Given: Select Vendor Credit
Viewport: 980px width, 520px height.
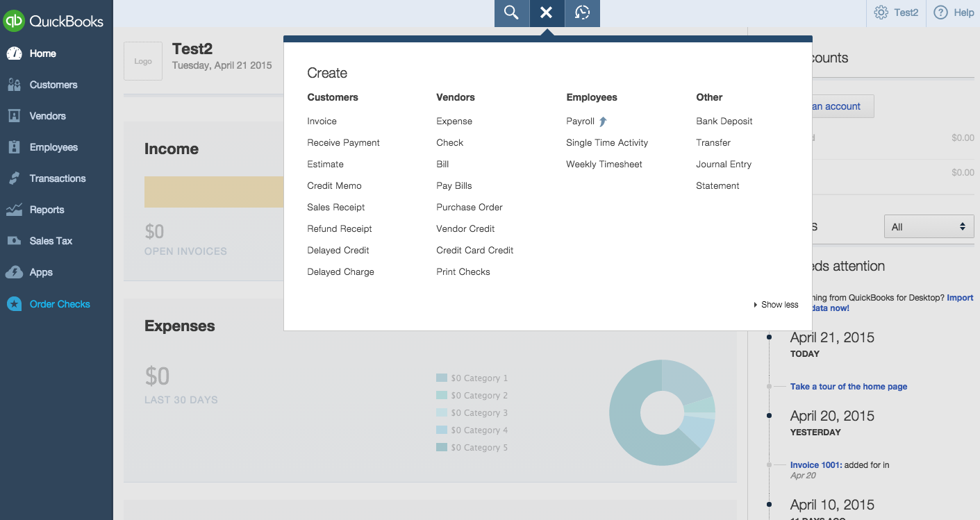Looking at the screenshot, I should [465, 228].
